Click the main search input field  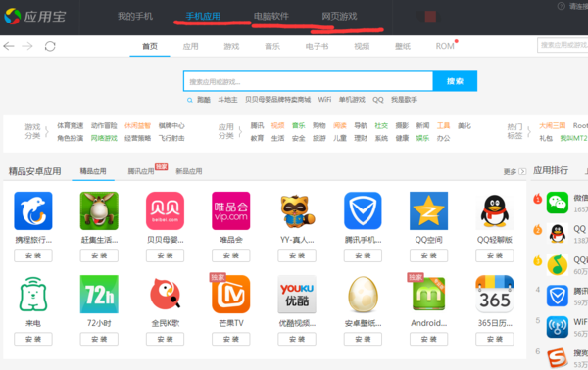tap(308, 81)
